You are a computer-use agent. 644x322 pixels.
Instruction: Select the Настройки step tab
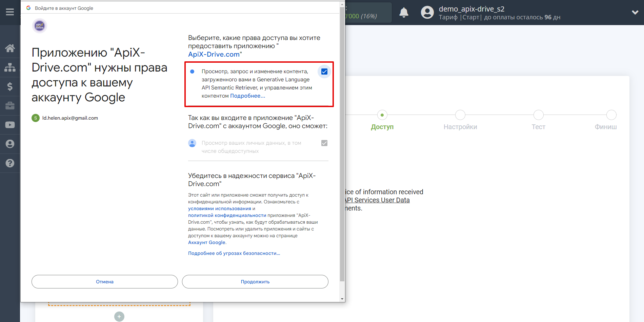point(460,127)
